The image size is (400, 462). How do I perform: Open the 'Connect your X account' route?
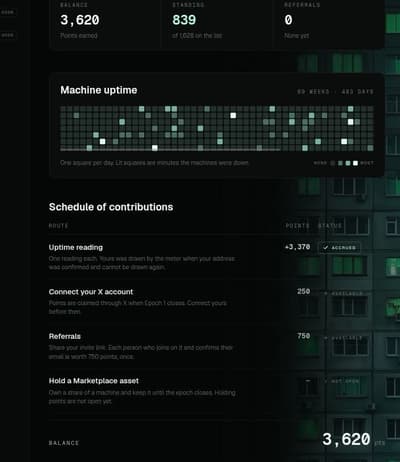click(x=91, y=292)
